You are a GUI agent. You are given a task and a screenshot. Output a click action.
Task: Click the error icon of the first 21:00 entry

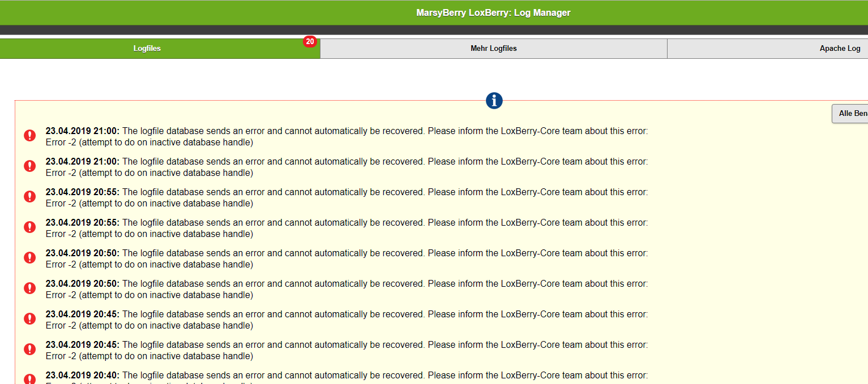point(30,136)
